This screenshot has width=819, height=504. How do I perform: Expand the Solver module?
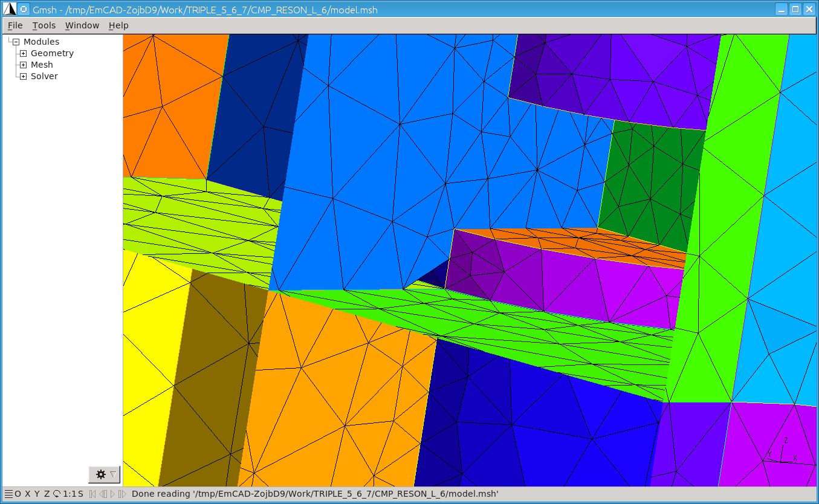click(23, 77)
